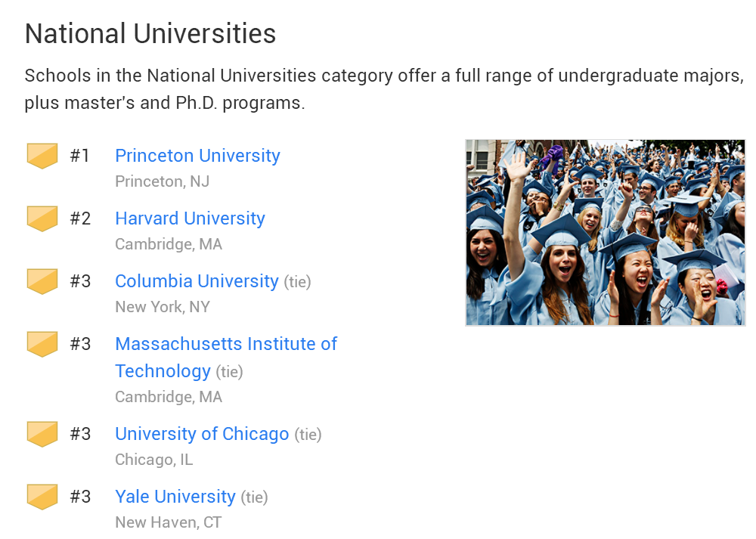The height and width of the screenshot is (539, 756).
Task: Click the #2 rank number
Action: [80, 218]
